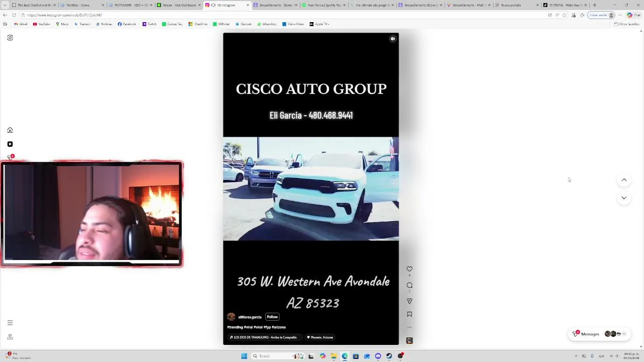Open the Gmail bookmark
The image size is (644, 362).
click(x=21, y=24)
